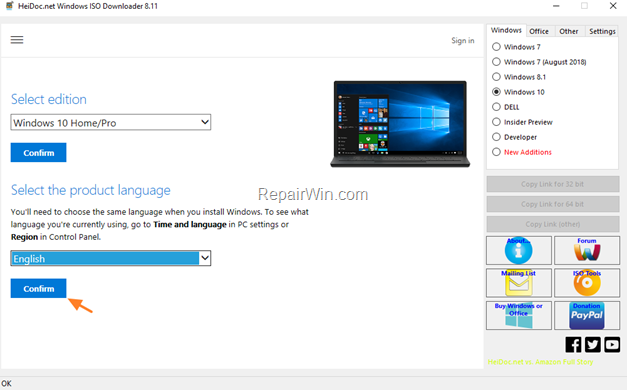Click the Sign in link
The image size is (627, 390).
coord(463,40)
